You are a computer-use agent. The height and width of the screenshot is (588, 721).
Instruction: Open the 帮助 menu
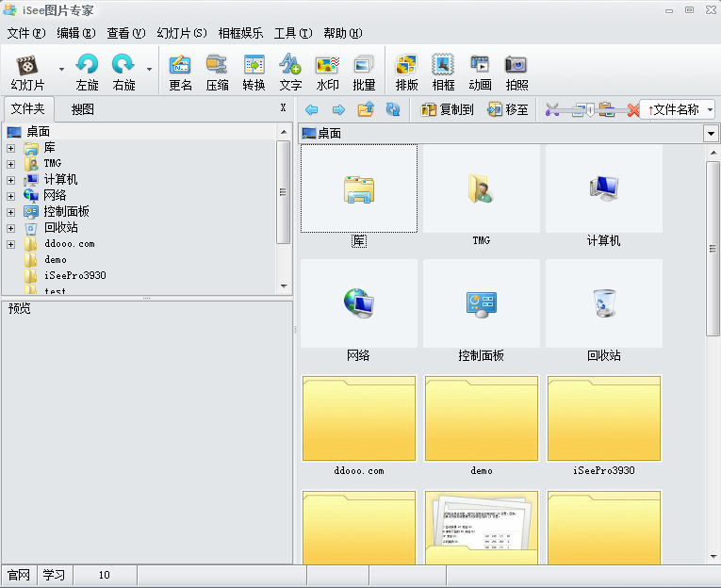(x=342, y=33)
